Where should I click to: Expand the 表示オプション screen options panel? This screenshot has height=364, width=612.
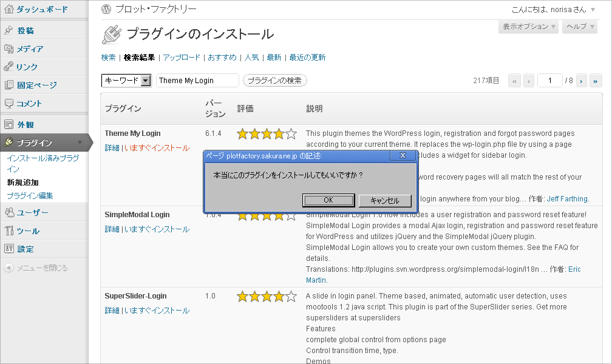pyautogui.click(x=528, y=27)
